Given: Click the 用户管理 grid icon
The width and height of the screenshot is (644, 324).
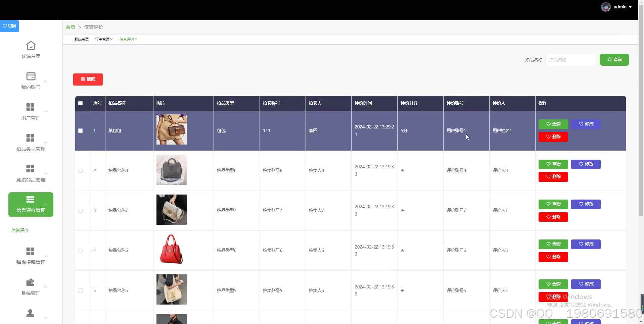Looking at the screenshot, I should coord(30,107).
